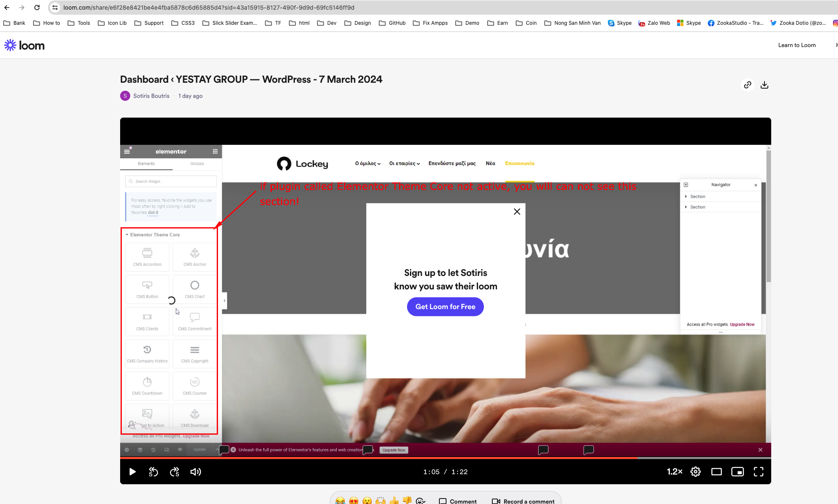Play the Loom video

132,472
